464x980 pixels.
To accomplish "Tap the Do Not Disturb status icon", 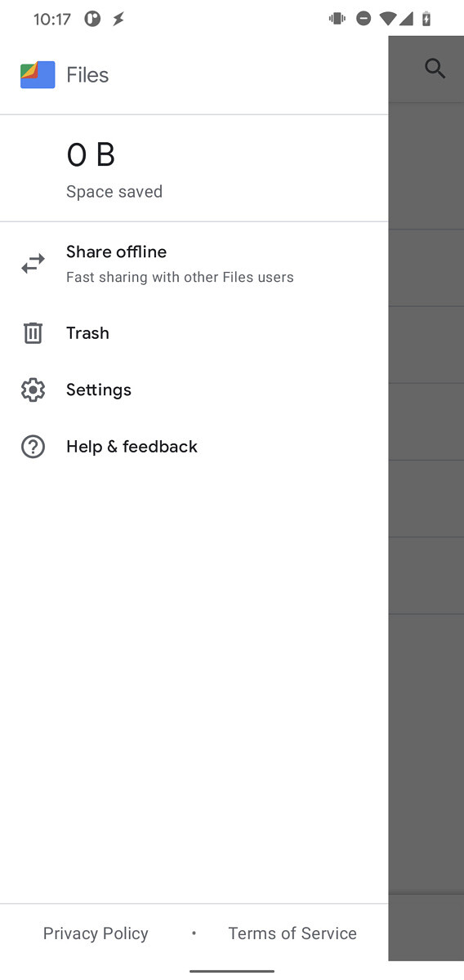I will coord(364,19).
